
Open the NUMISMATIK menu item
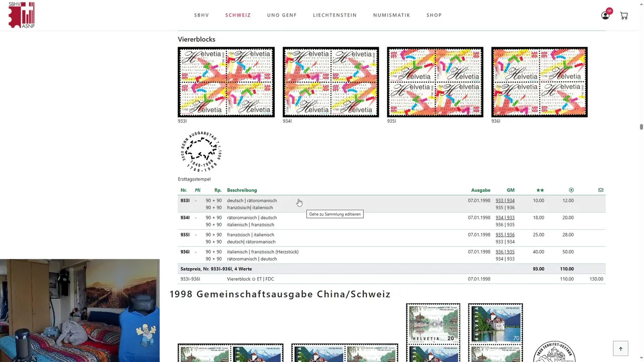tap(392, 15)
